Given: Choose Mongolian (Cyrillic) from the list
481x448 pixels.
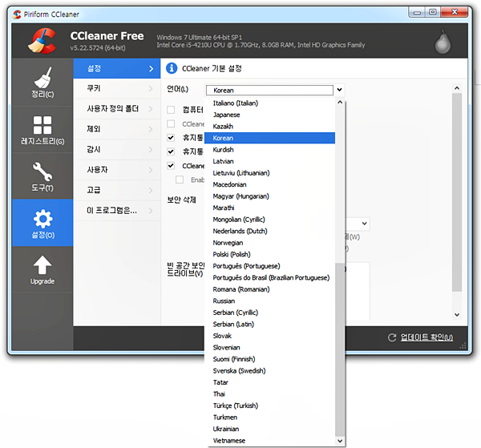Looking at the screenshot, I should tap(269, 220).
